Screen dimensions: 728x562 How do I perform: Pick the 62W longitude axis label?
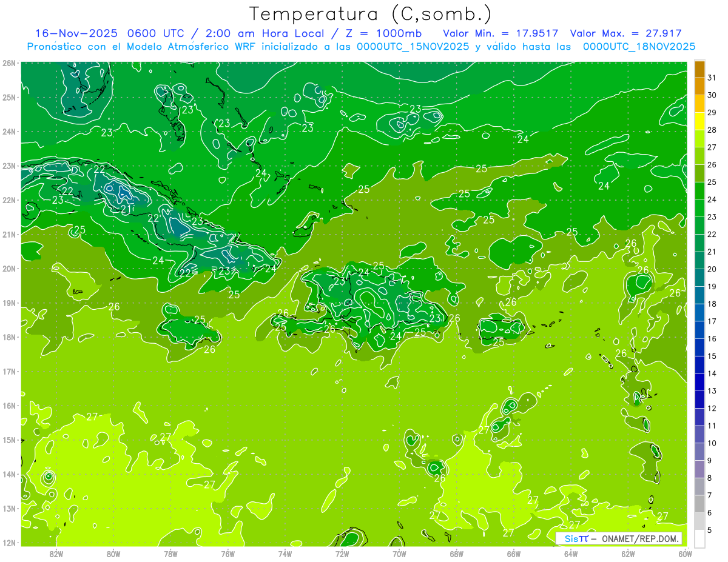click(629, 553)
